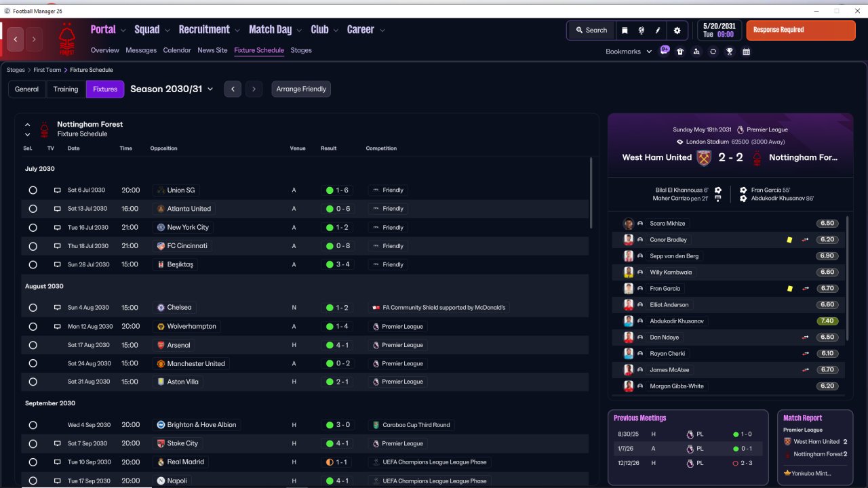Image resolution: width=868 pixels, height=488 pixels.
Task: Switch to the Training tab
Action: [66, 89]
